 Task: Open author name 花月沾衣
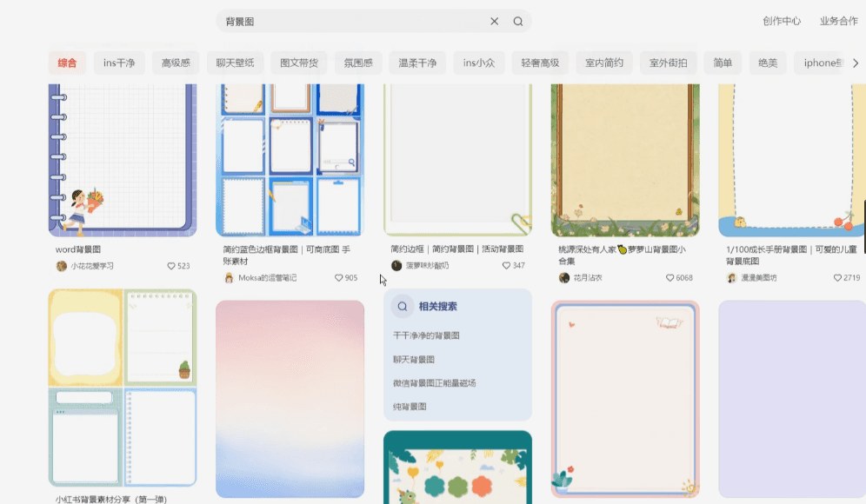pos(588,278)
